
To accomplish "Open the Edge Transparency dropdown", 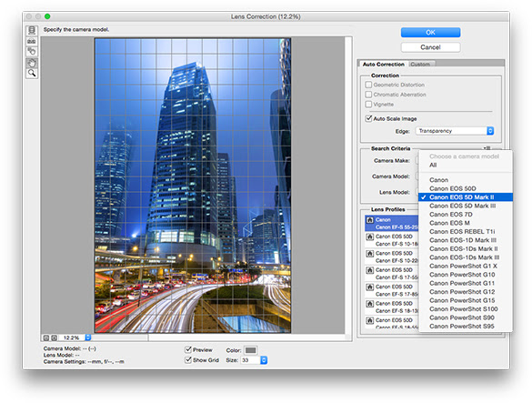I will pos(455,131).
